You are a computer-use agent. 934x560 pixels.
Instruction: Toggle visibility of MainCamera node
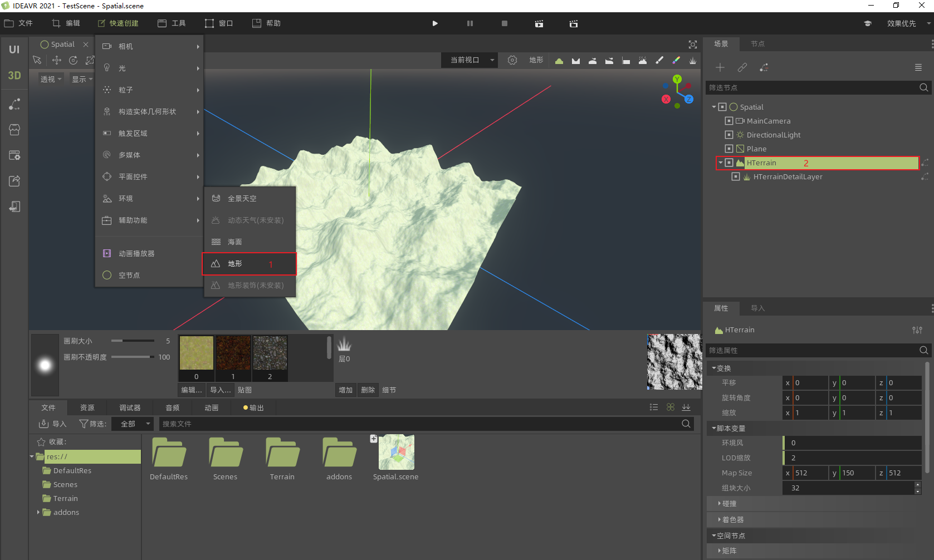729,121
